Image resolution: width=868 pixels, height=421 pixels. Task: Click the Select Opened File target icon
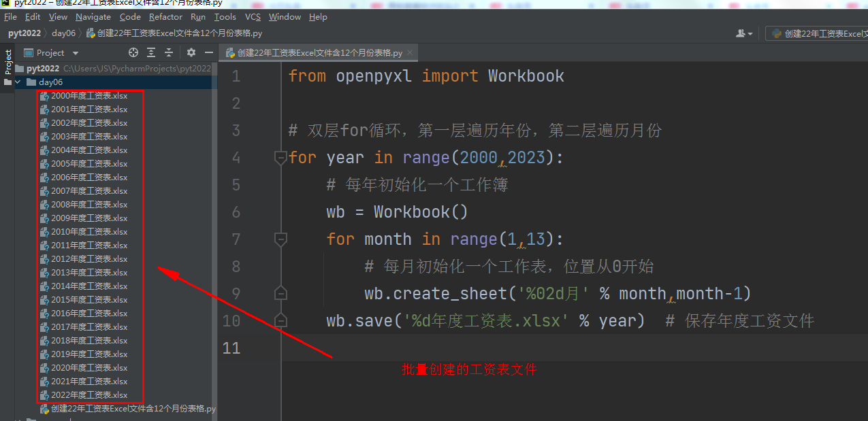click(133, 52)
